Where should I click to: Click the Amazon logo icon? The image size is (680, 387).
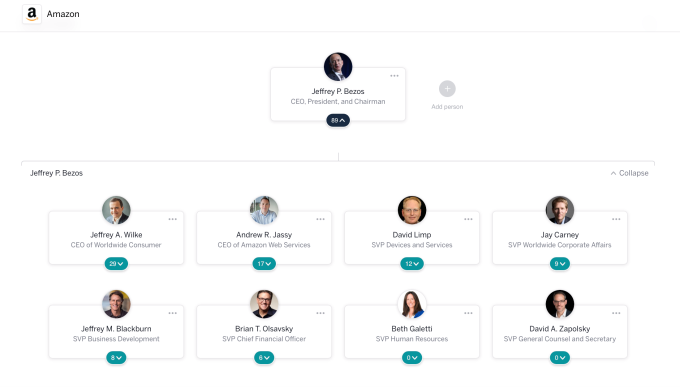point(32,14)
